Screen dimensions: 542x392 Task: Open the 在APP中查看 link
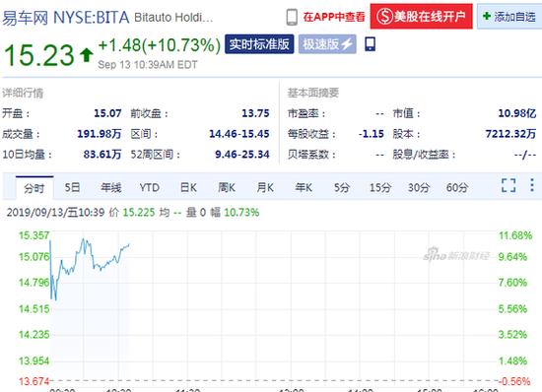pos(334,17)
